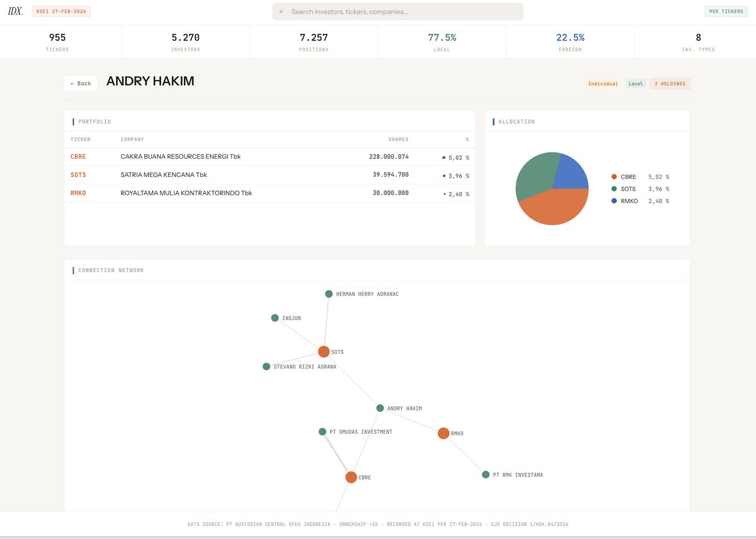Select the RMKO node in connection network
756x539 pixels.
click(443, 433)
